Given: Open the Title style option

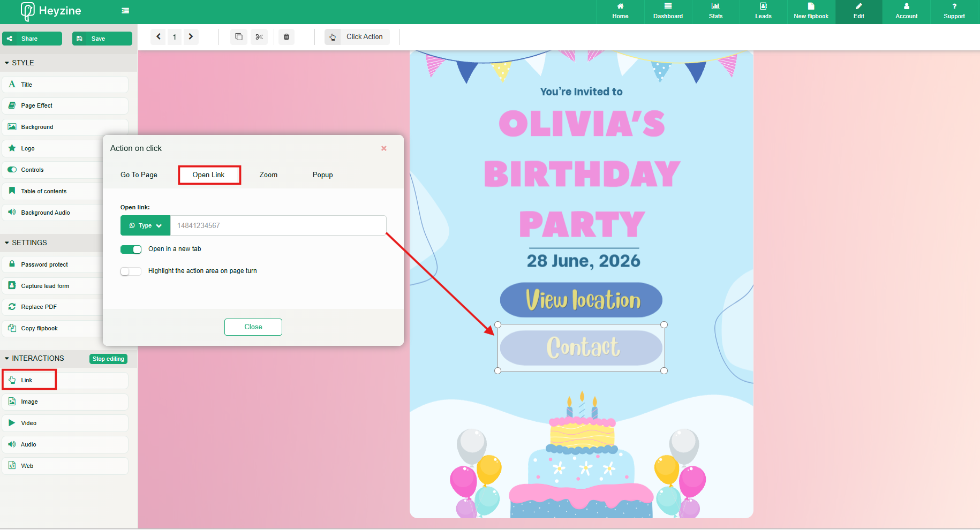Looking at the screenshot, I should 65,85.
